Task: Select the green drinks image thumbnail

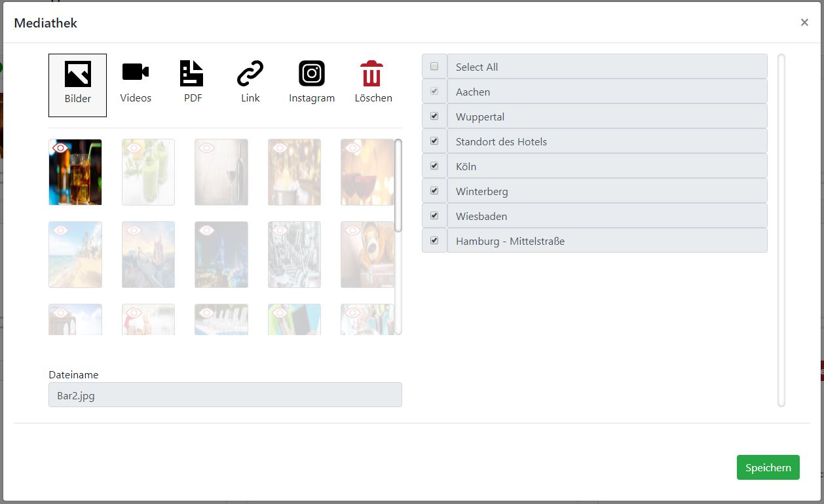Action: pos(148,172)
